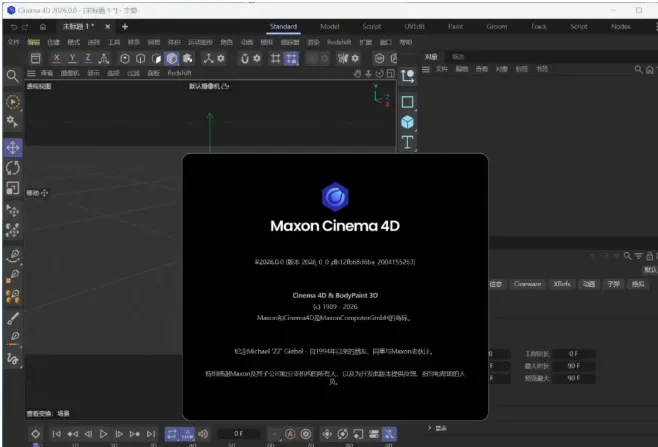Toggle the world coordinate system icon

click(104, 58)
